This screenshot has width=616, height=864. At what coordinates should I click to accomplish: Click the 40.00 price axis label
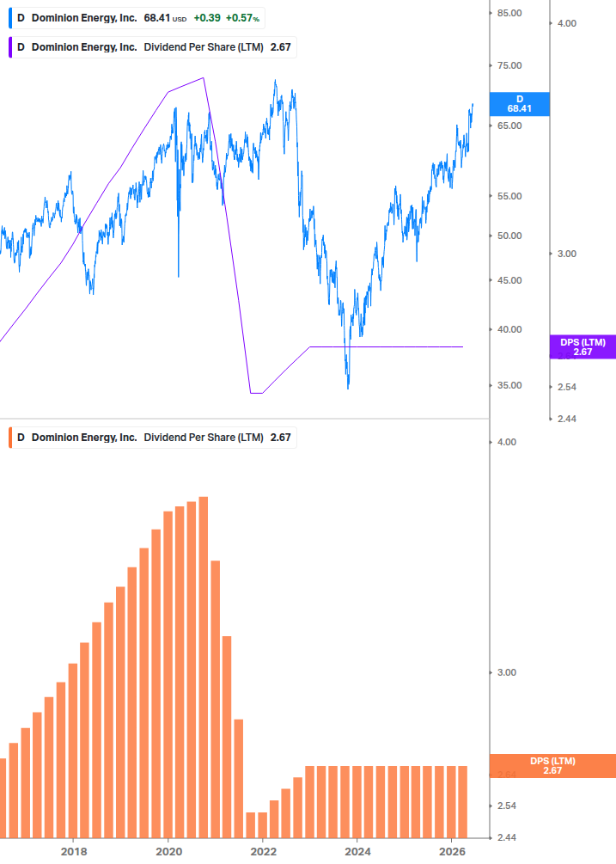pos(509,329)
